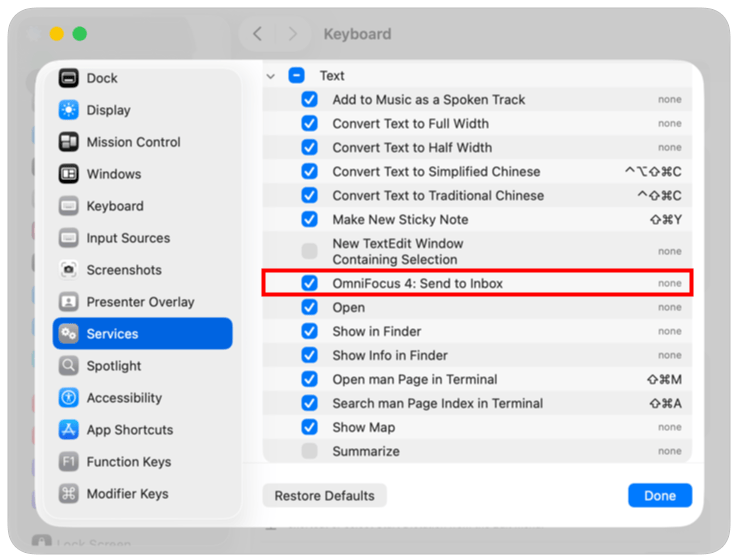The width and height of the screenshot is (736, 560).
Task: Disable Make New Sticky Note checkbox
Action: tap(310, 219)
